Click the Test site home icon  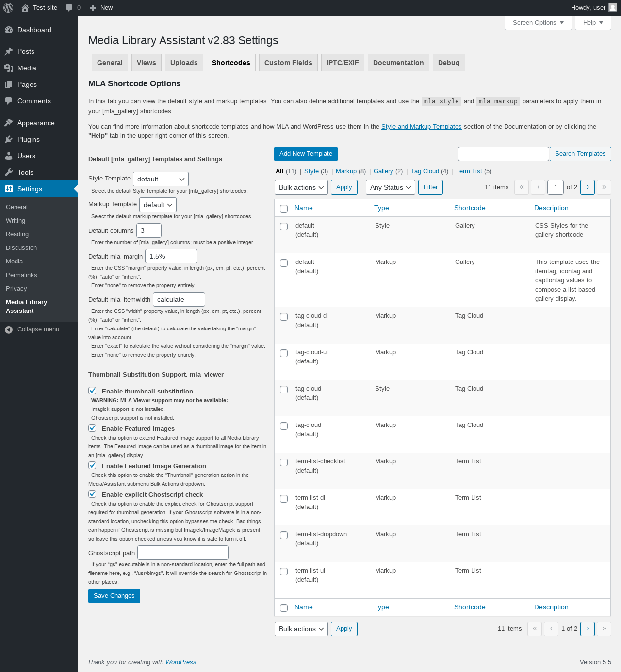click(x=25, y=8)
